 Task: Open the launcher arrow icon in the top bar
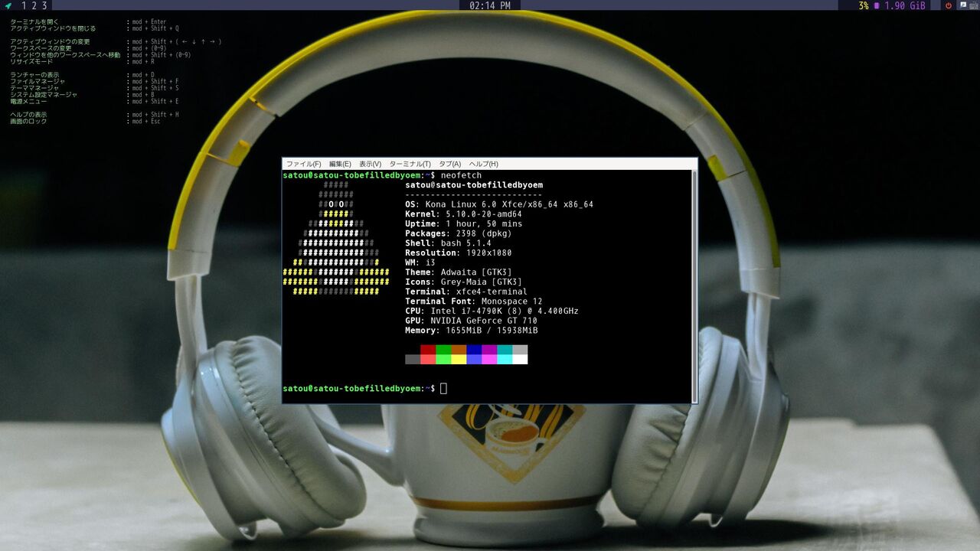click(6, 5)
